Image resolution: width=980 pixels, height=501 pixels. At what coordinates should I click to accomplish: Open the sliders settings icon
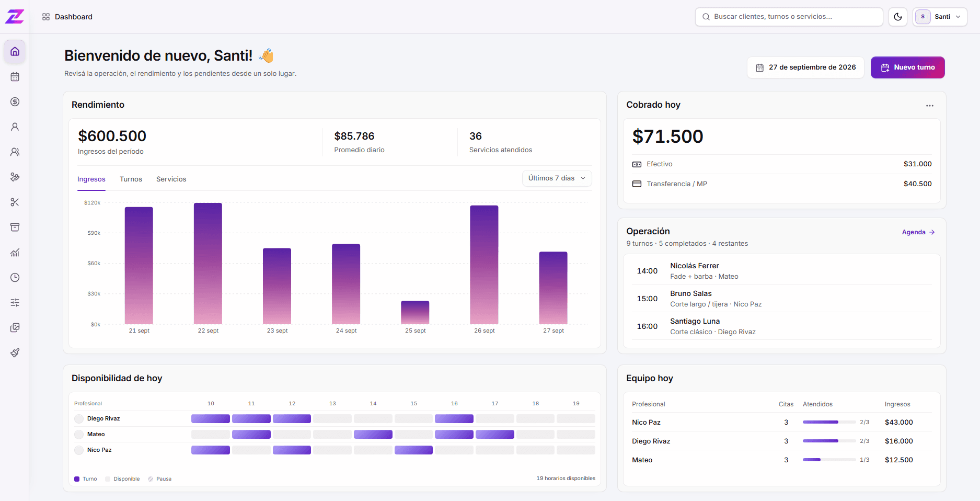15,303
